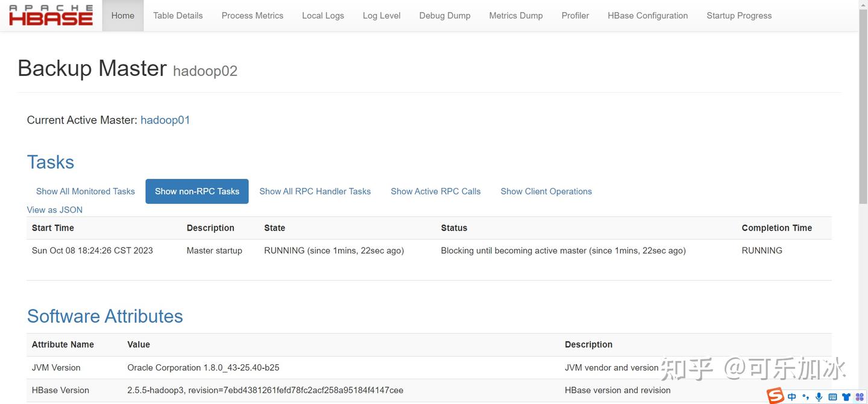Open the IME soft keyboard icon
The height and width of the screenshot is (404, 868).
832,397
